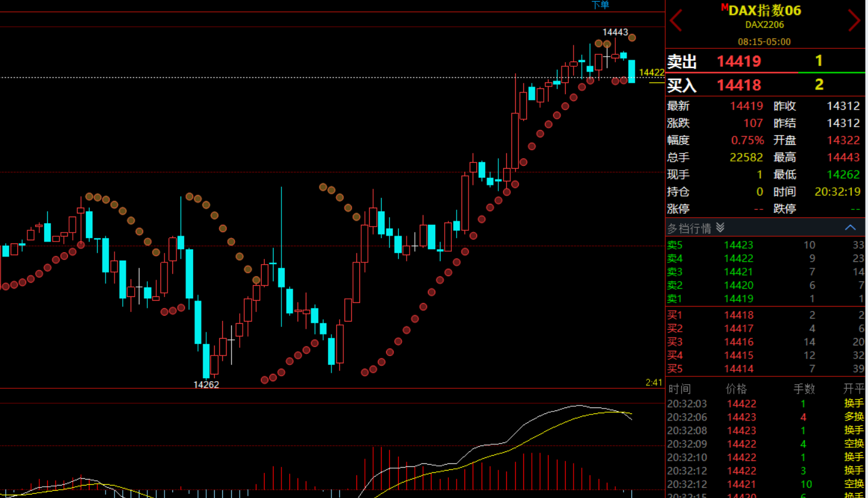The image size is (868, 498).
Task: Expand the 多档行情 depth dropdown chevrons
Action: click(x=720, y=228)
